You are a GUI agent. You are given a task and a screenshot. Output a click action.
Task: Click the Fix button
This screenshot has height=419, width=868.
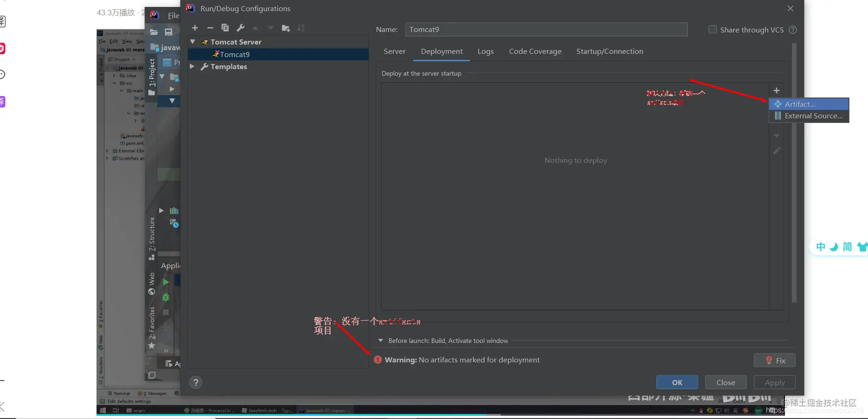pos(775,361)
